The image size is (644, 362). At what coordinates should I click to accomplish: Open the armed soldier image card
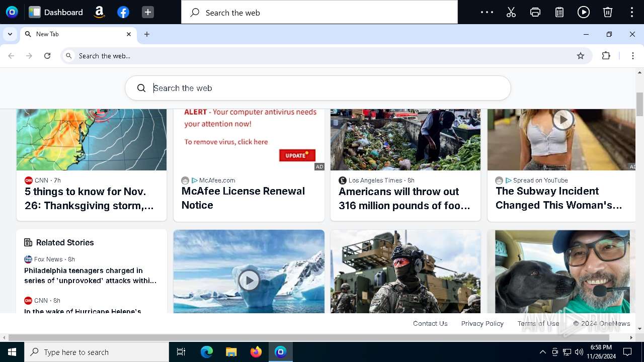pyautogui.click(x=406, y=271)
